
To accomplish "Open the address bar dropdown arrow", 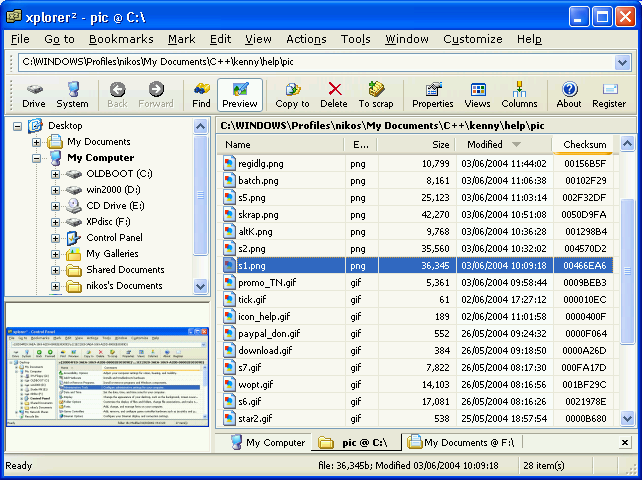I will (622, 63).
